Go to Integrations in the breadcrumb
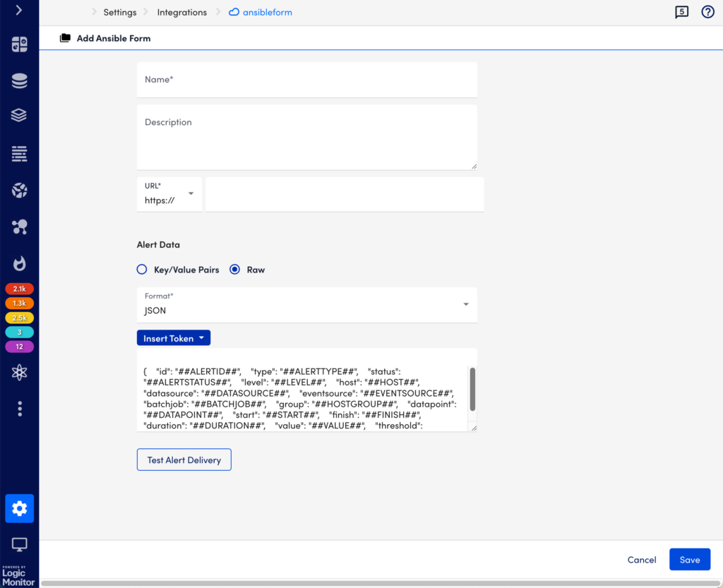This screenshot has height=588, width=723. pyautogui.click(x=181, y=12)
